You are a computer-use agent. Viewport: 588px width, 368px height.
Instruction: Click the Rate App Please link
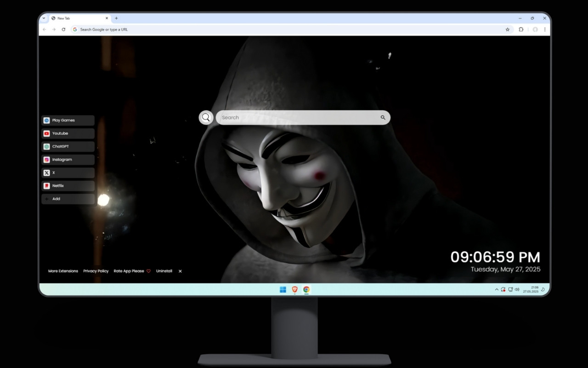coord(129,271)
